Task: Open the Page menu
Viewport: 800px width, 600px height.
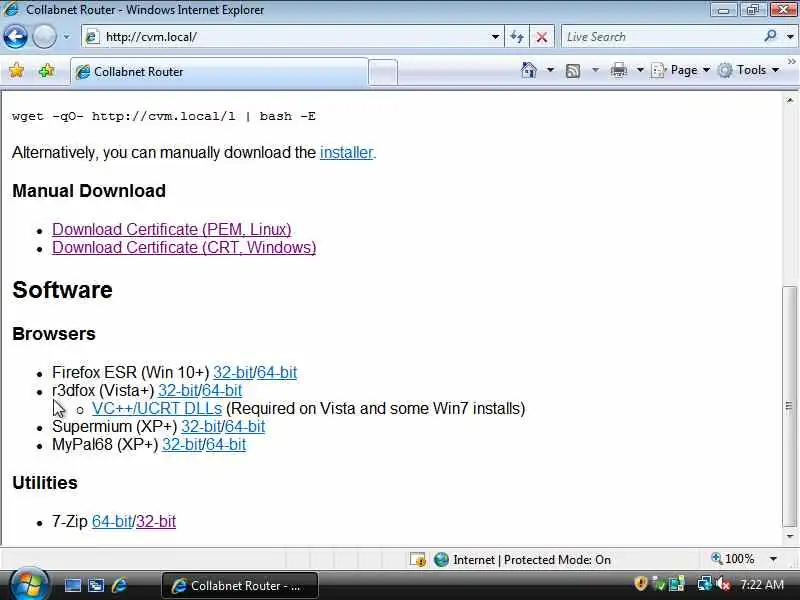Action: [681, 70]
